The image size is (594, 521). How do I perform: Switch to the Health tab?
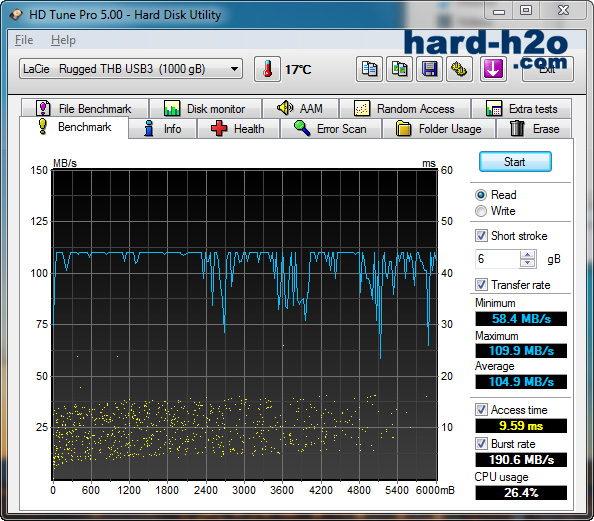(x=238, y=129)
